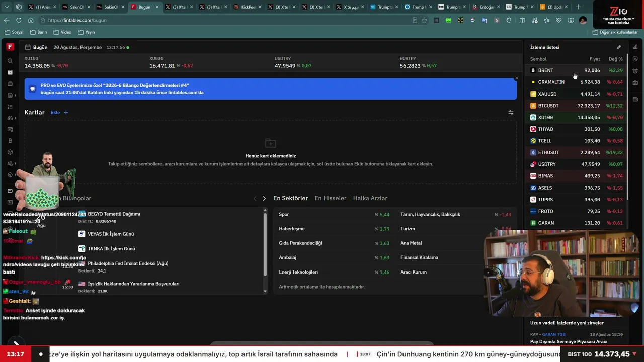644x362 pixels.
Task: Switch to En Sektörler tab
Action: 290,198
